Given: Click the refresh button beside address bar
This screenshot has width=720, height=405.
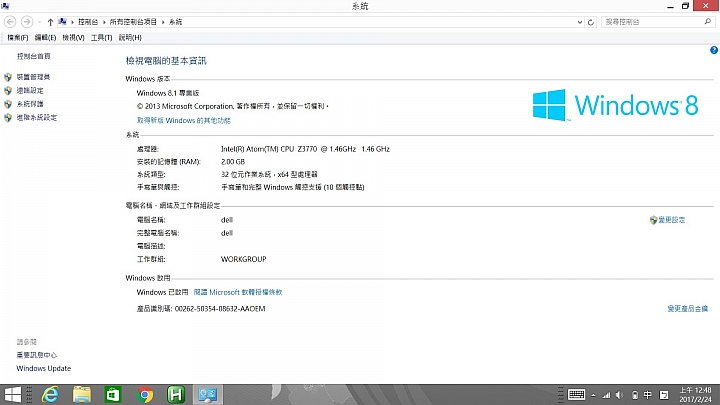Looking at the screenshot, I should (591, 22).
